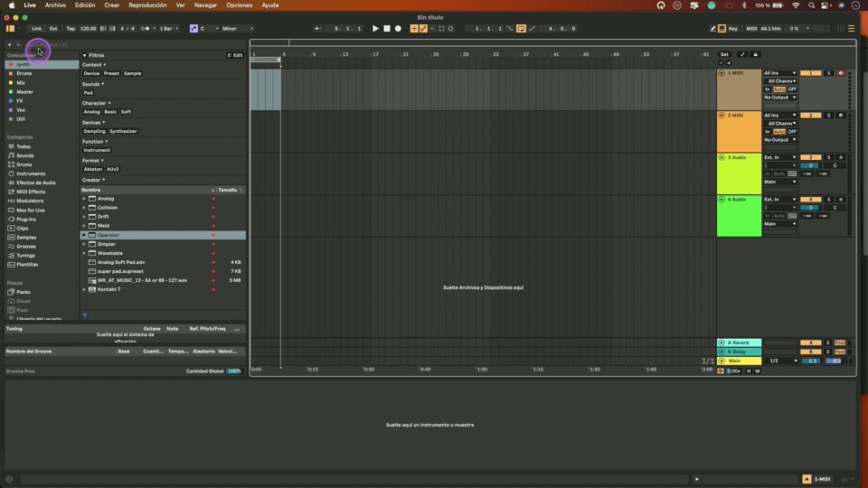The image size is (868, 488).
Task: Select the Synthesizer device filter tag
Action: 124,131
